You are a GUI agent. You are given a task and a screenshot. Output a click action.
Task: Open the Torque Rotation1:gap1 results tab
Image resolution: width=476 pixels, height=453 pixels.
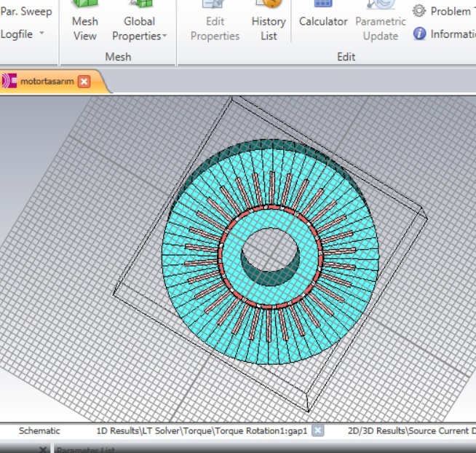(202, 431)
